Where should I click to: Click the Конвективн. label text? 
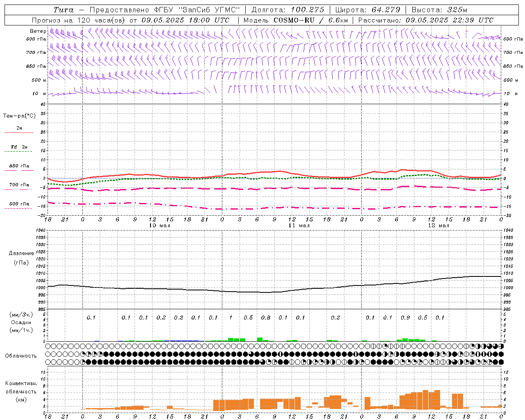coord(21,383)
